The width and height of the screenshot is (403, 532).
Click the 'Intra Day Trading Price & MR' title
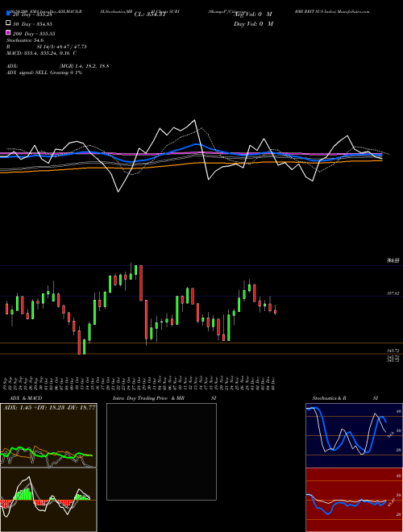148,398
